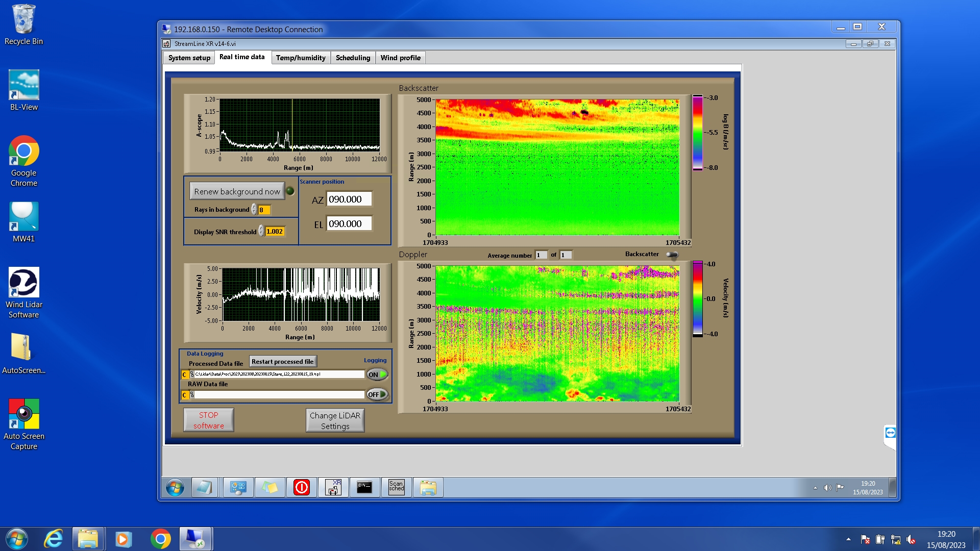Click path browse icon of processed data file

coord(192,374)
